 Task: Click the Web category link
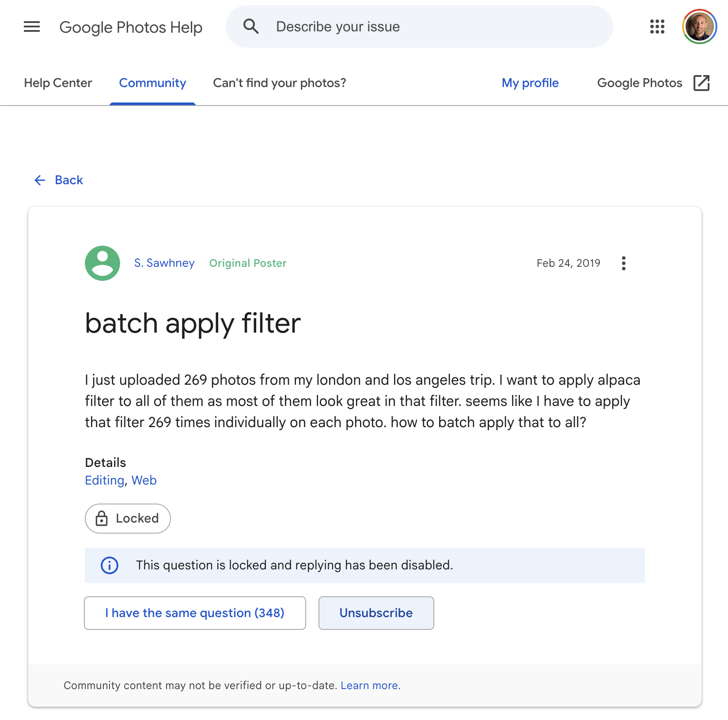(144, 481)
